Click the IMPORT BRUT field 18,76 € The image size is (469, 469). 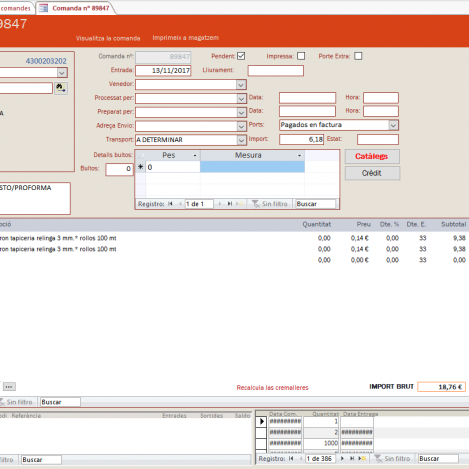[x=441, y=387]
